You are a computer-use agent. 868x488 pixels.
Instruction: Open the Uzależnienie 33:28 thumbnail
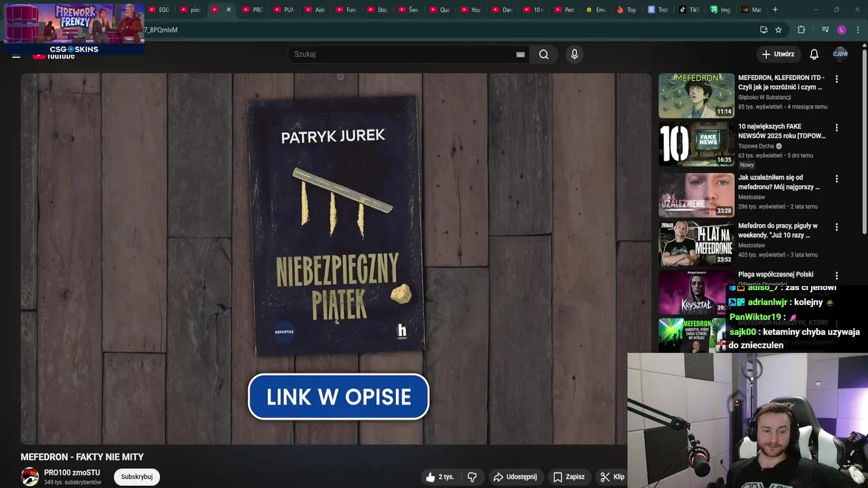click(696, 195)
